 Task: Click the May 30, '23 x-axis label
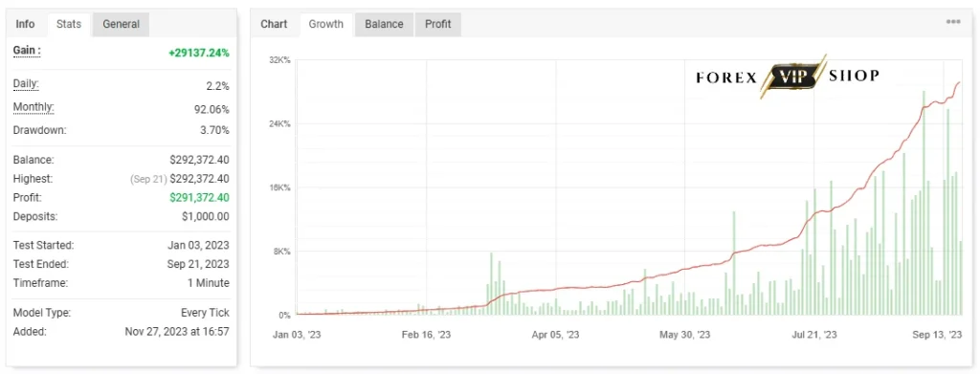(x=685, y=336)
